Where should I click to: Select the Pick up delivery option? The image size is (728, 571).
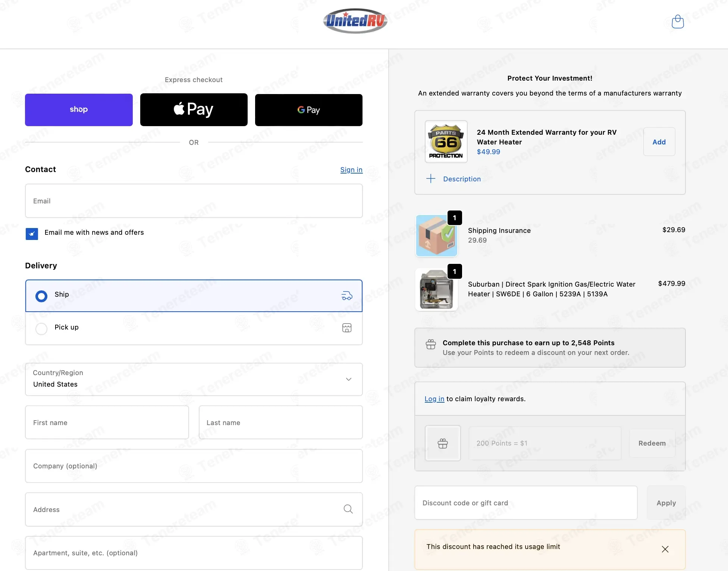[194, 328]
